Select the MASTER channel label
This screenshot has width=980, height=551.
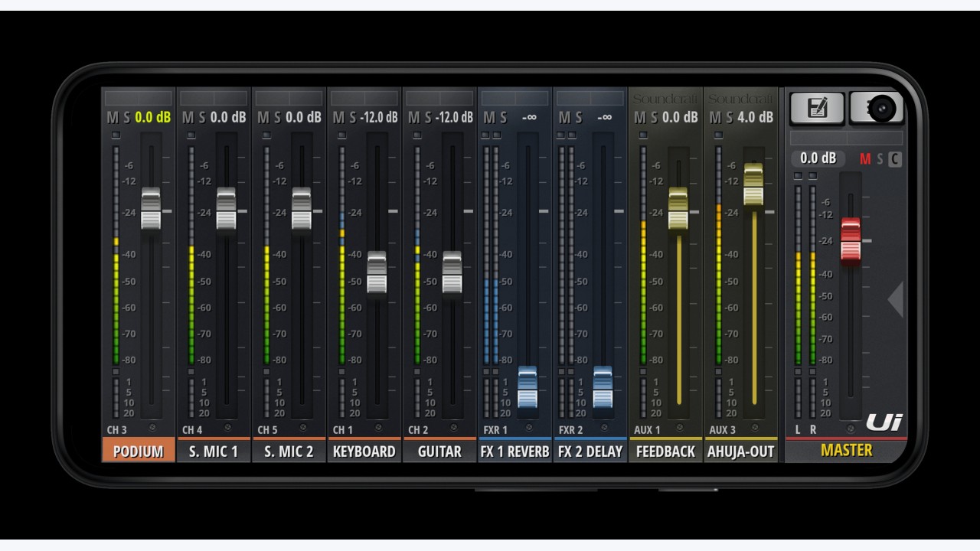click(846, 450)
